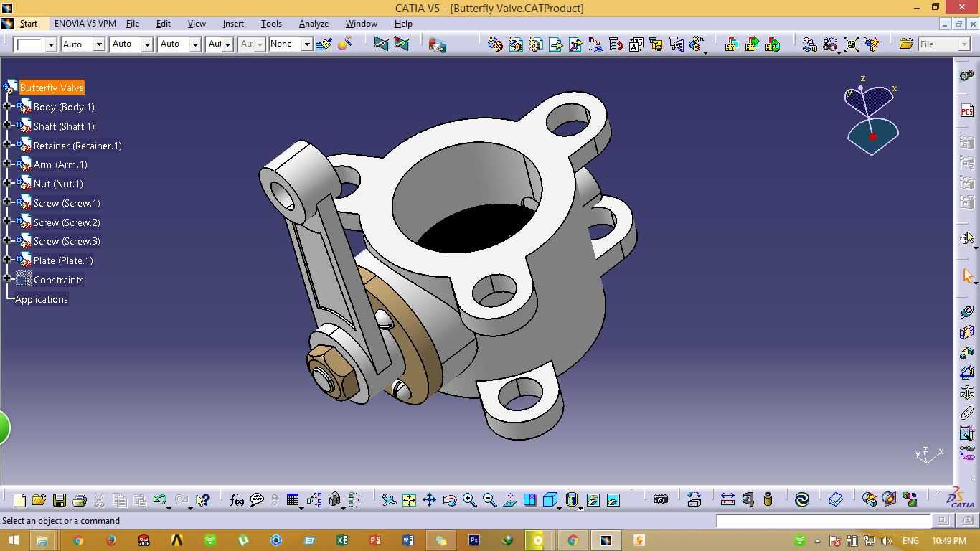
Task: Click the What's This help icon
Action: pyautogui.click(x=203, y=500)
